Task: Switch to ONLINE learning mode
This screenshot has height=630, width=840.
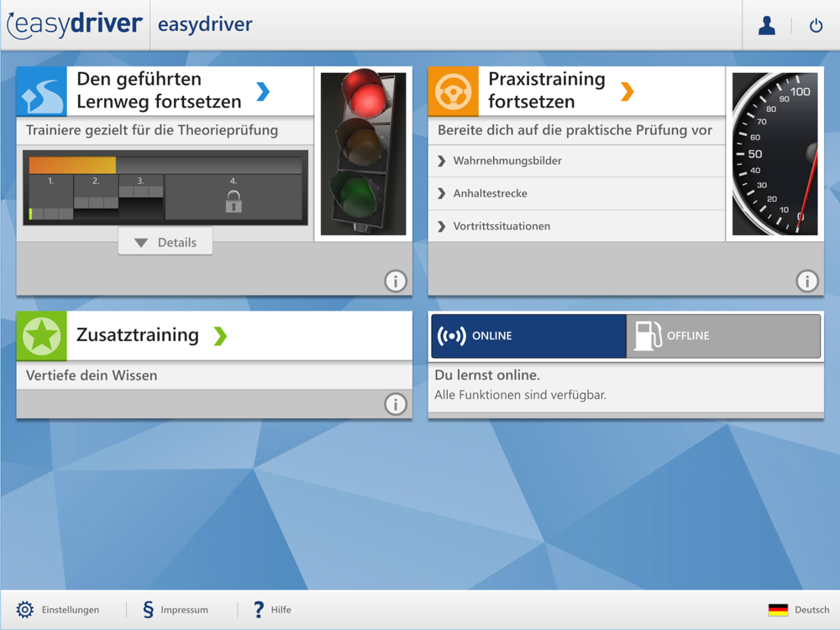Action: click(528, 336)
